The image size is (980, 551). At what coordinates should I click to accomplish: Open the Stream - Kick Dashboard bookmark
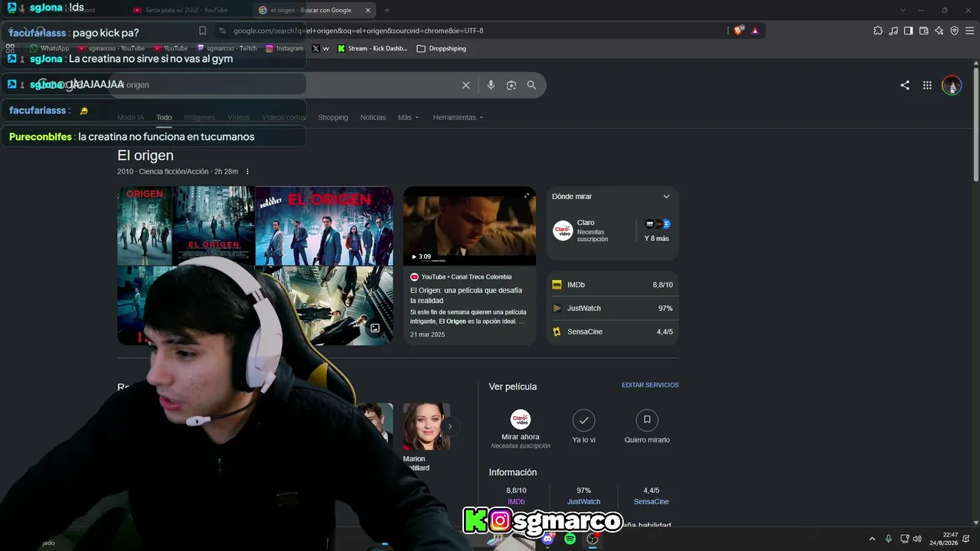point(372,48)
